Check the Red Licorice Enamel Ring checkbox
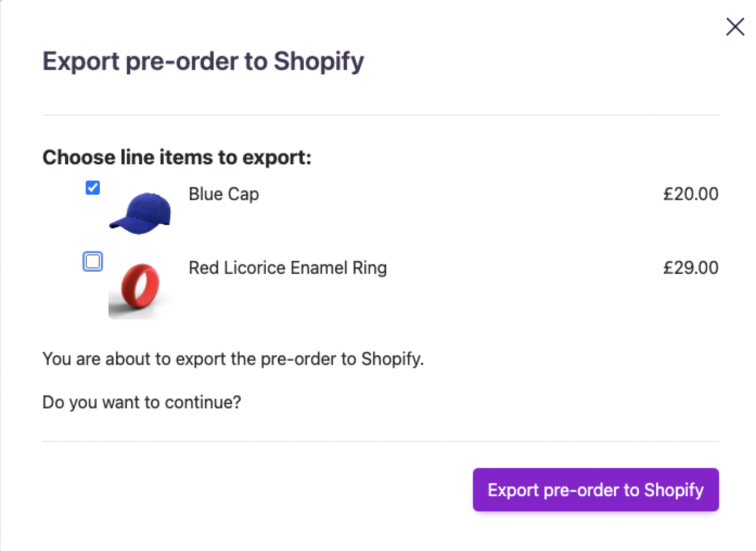The height and width of the screenshot is (551, 756). click(93, 261)
